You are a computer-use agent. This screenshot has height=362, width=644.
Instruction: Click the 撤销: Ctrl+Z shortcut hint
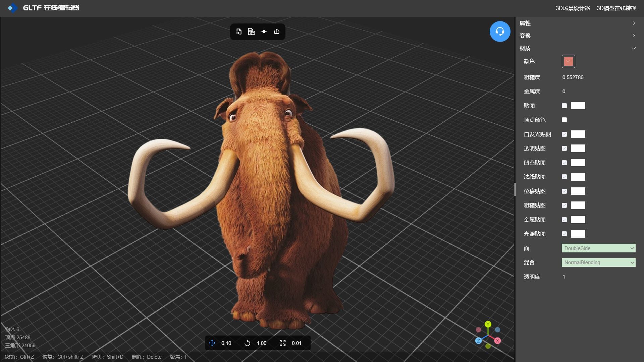click(19, 357)
